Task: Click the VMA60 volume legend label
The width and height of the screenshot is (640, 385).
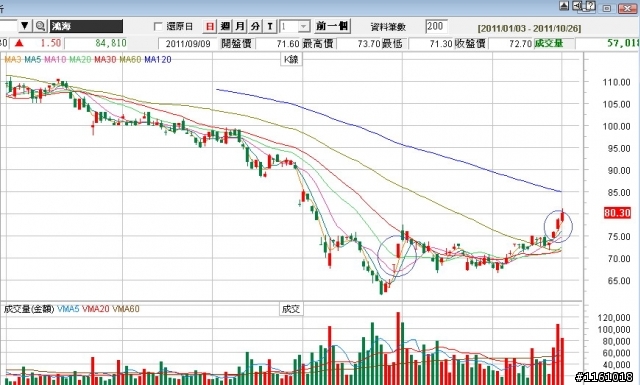Action: pyautogui.click(x=126, y=309)
